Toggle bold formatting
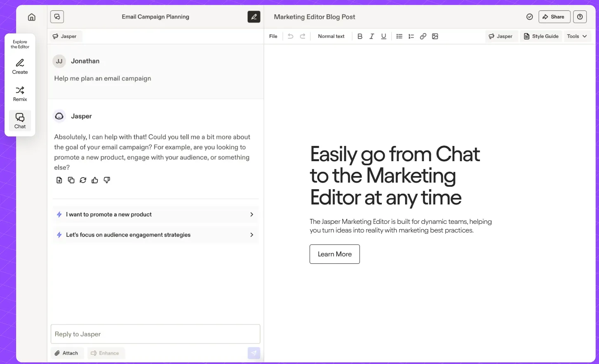Screen dimensions: 599x364 point(360,36)
